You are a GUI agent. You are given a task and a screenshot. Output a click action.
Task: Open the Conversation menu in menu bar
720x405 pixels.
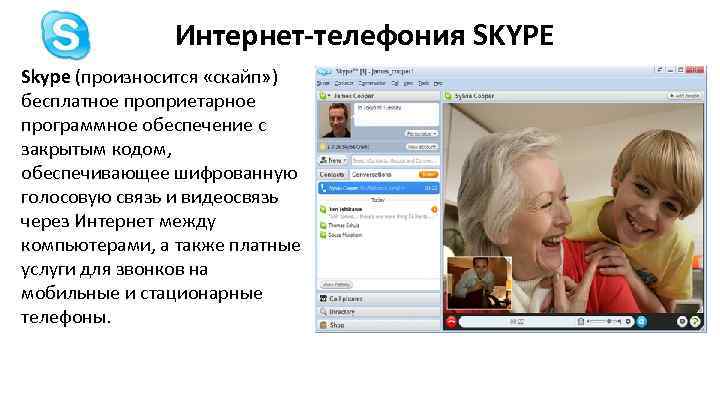(372, 84)
